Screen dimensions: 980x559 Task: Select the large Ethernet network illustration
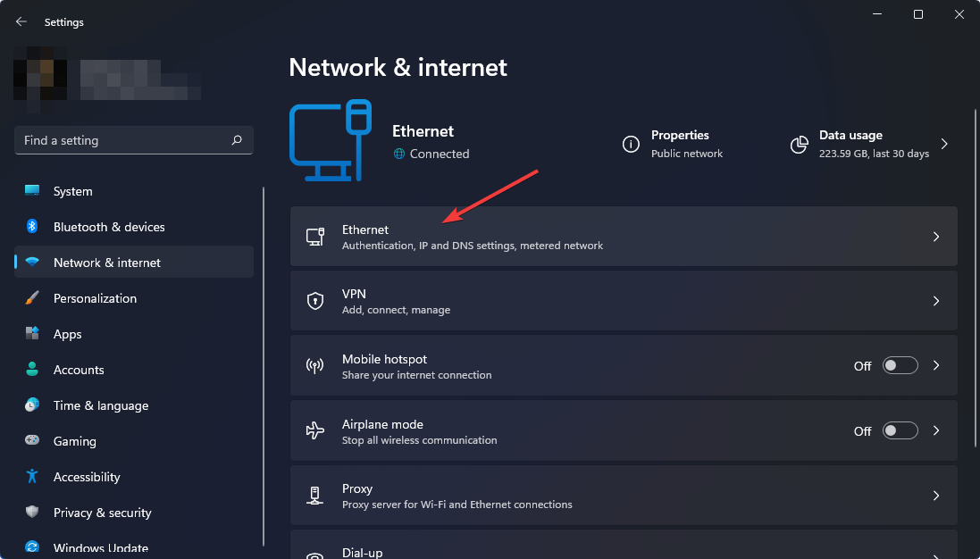(x=331, y=141)
